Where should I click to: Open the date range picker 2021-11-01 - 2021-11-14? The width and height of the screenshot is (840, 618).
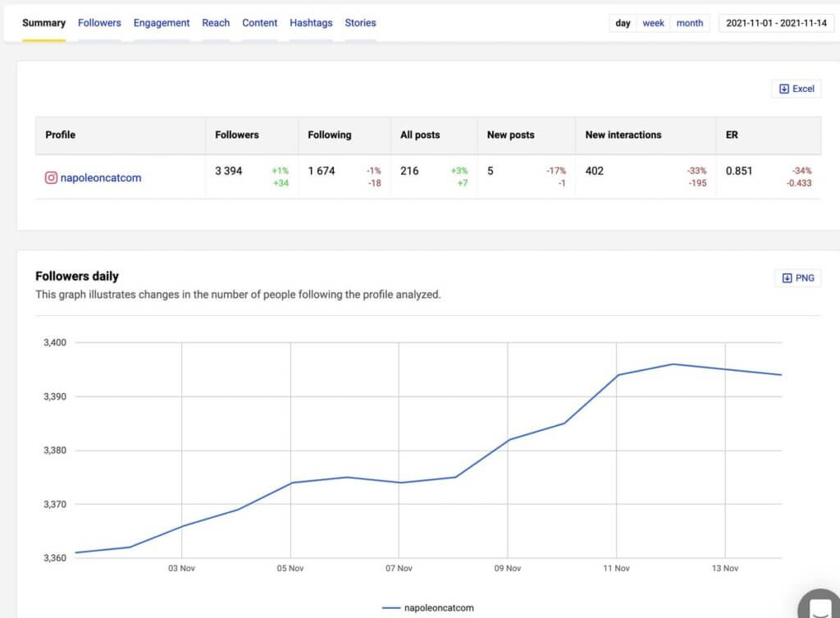776,23
